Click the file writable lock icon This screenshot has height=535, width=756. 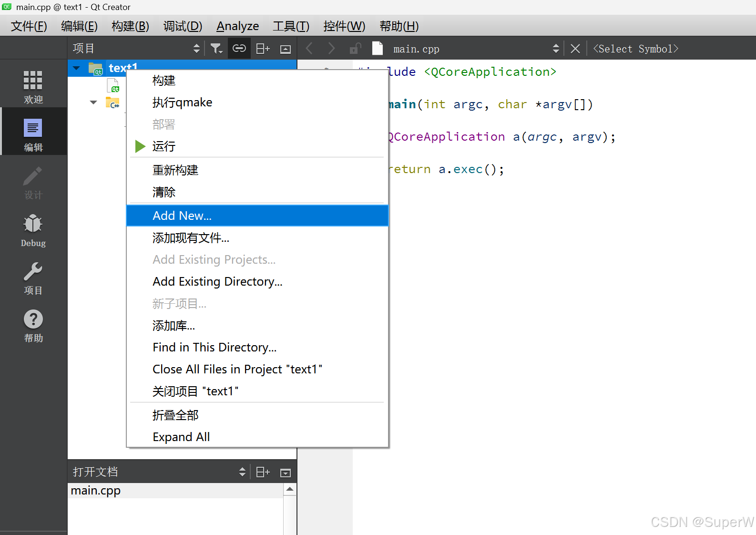coord(355,48)
